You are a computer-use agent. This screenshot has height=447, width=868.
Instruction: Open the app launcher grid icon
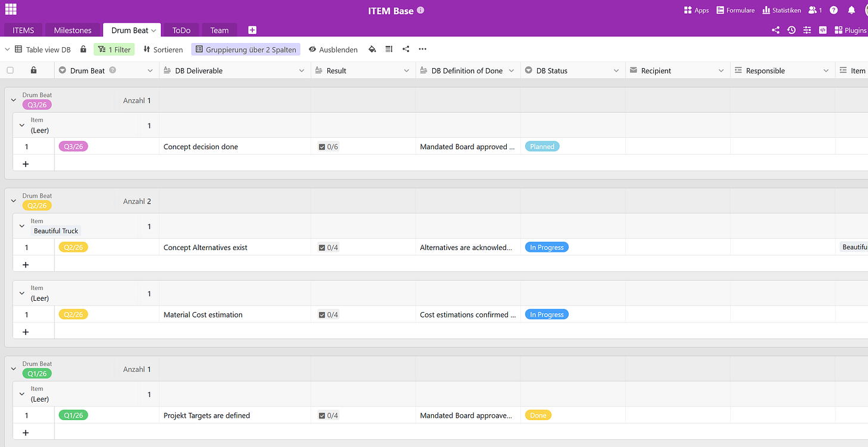pyautogui.click(x=11, y=10)
